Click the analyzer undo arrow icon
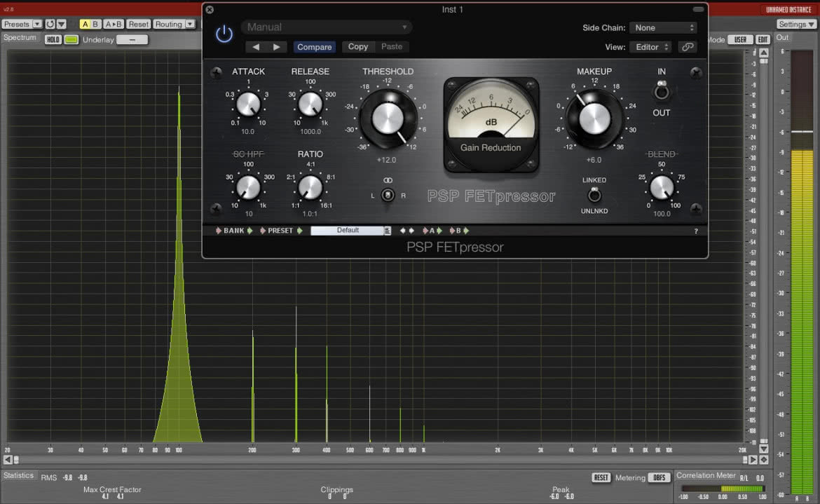The height and width of the screenshot is (504, 820). click(50, 24)
